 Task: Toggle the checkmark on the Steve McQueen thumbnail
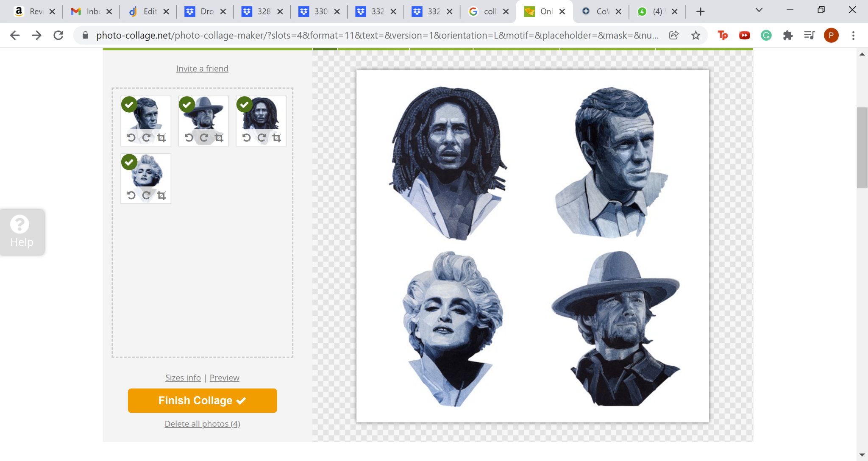[x=129, y=104]
